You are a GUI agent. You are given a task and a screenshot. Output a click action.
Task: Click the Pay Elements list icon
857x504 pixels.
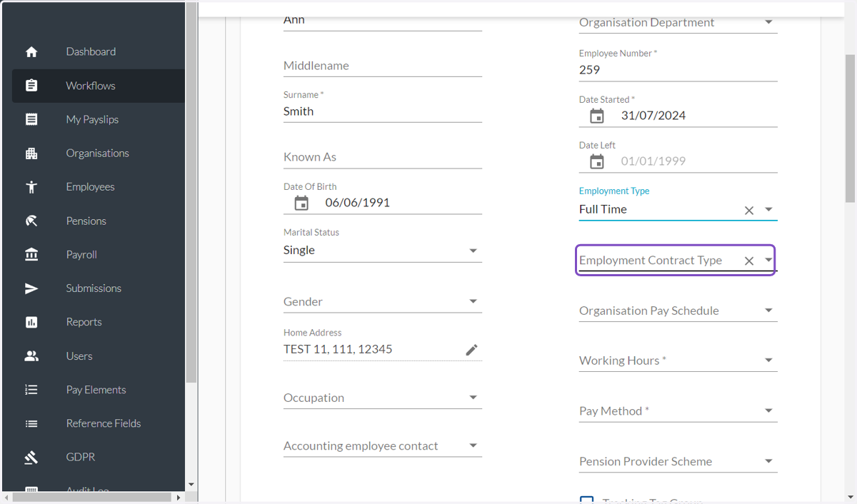[31, 390]
